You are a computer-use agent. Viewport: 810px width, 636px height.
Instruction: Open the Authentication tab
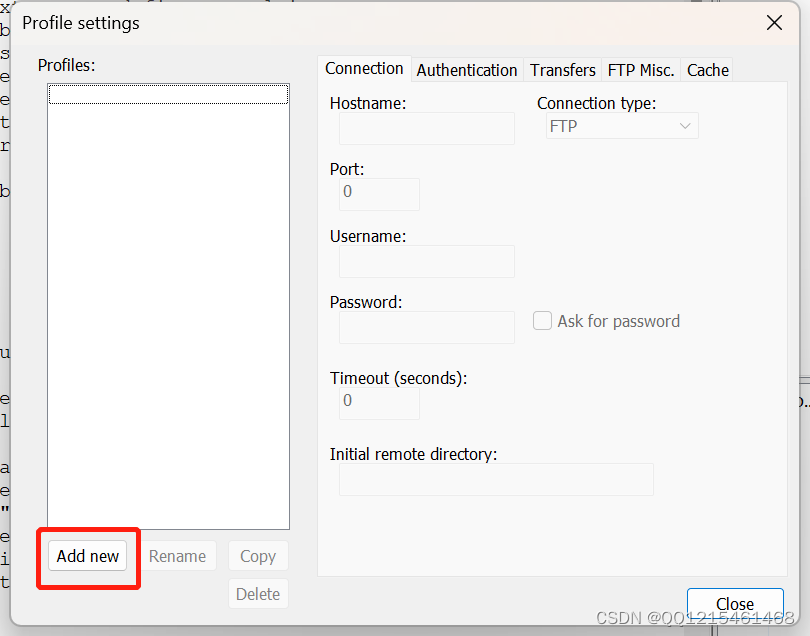467,70
